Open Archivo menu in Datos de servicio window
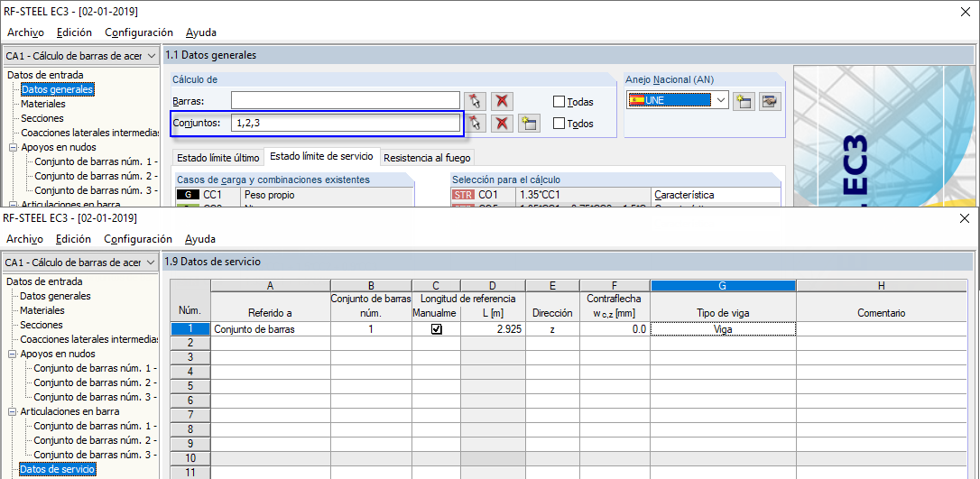 click(25, 238)
